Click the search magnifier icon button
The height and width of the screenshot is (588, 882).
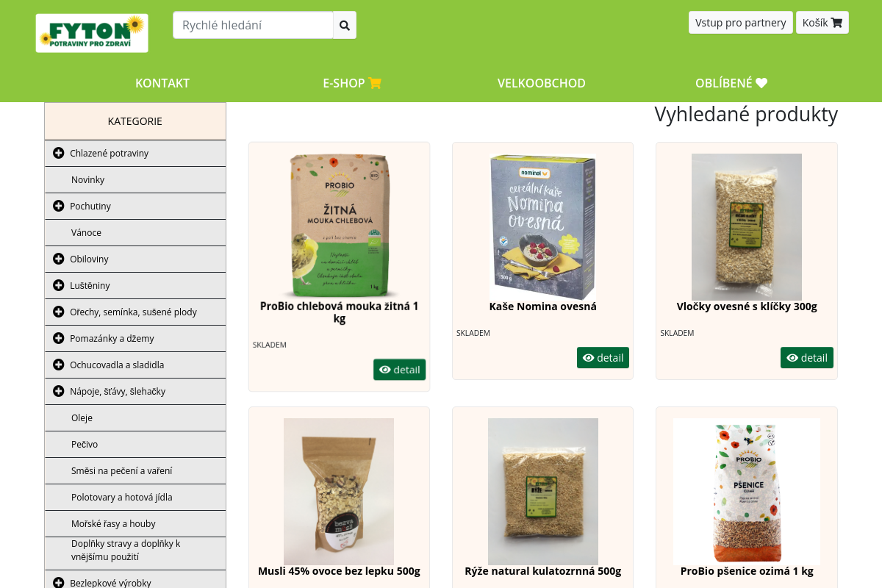click(345, 25)
